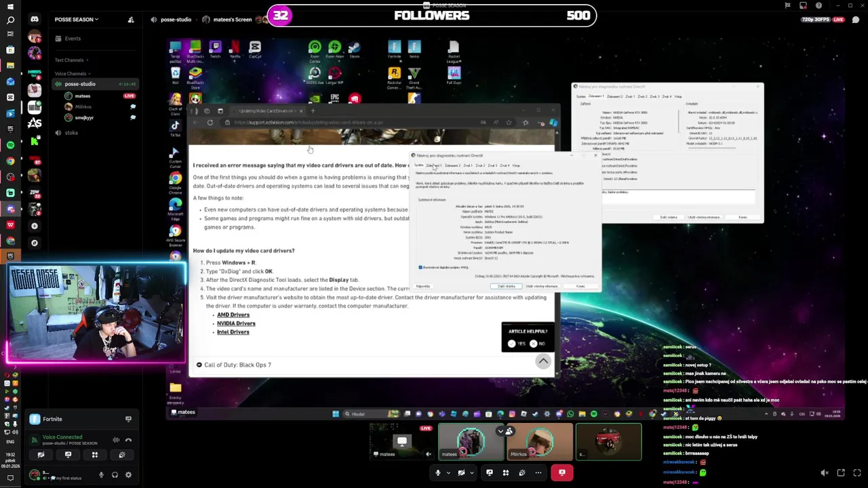
Task: Collapse participant tiles with the chevron
Action: pyautogui.click(x=500, y=431)
